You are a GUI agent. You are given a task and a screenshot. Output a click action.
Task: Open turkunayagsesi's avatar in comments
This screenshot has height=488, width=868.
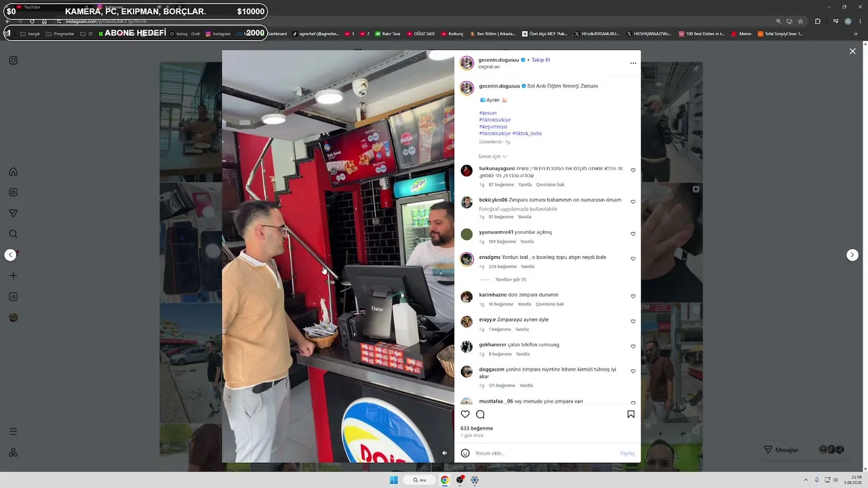click(467, 171)
